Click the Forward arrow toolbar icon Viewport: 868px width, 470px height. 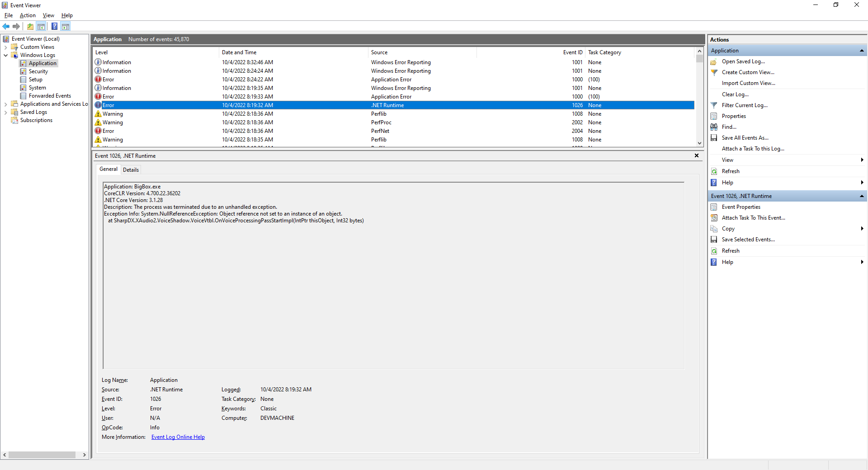pyautogui.click(x=16, y=27)
